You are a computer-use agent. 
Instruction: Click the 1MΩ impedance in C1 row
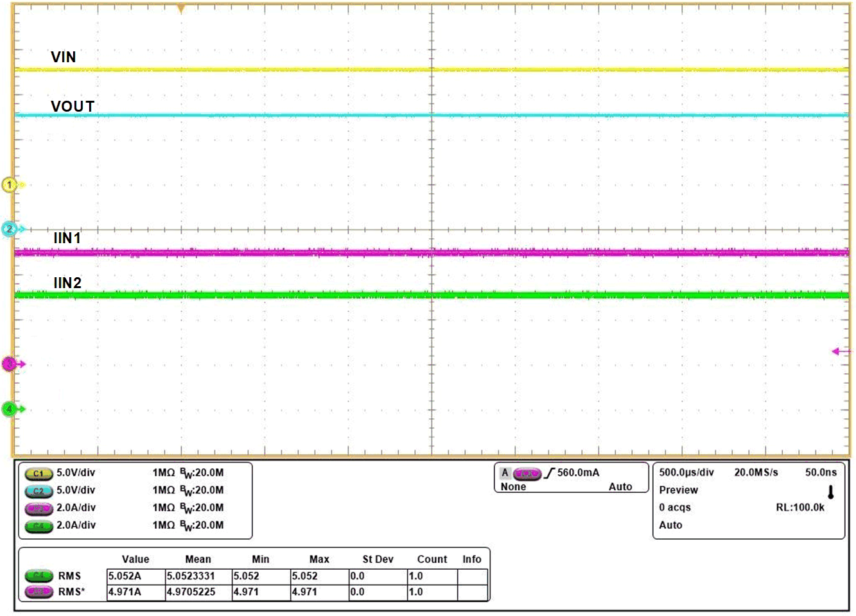click(x=164, y=473)
